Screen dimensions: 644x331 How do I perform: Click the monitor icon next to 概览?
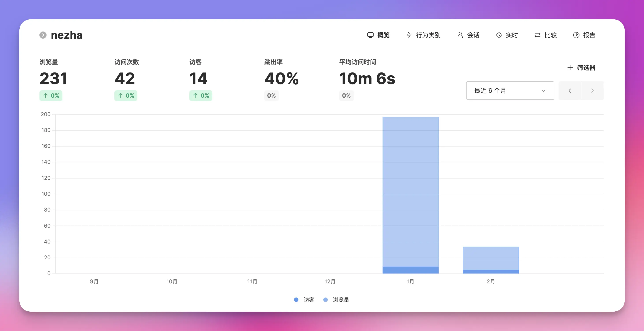(370, 35)
